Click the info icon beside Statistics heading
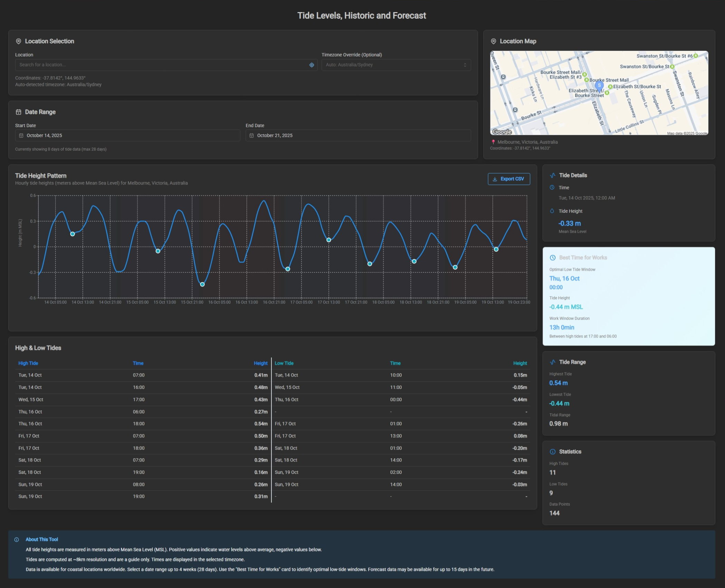Screen dimensions: 725x588 click(552, 452)
